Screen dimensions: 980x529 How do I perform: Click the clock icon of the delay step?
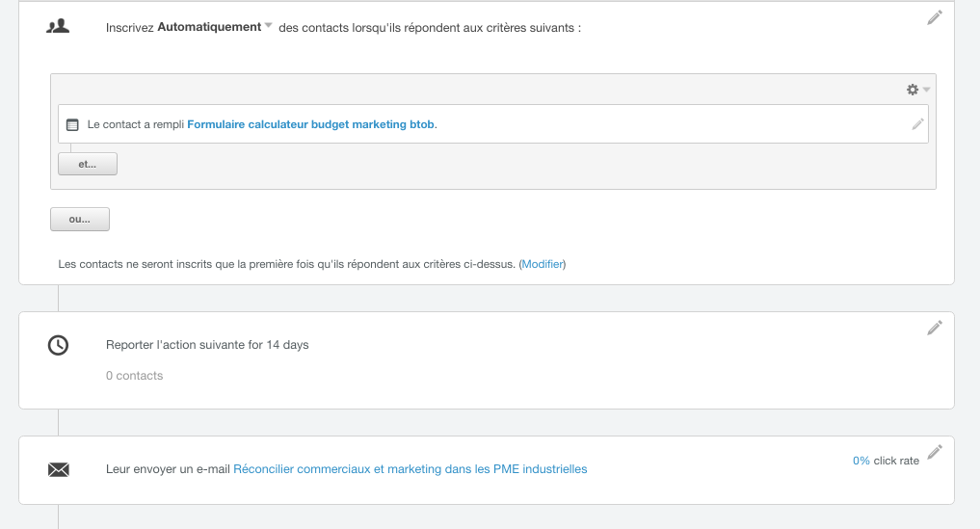tap(58, 345)
